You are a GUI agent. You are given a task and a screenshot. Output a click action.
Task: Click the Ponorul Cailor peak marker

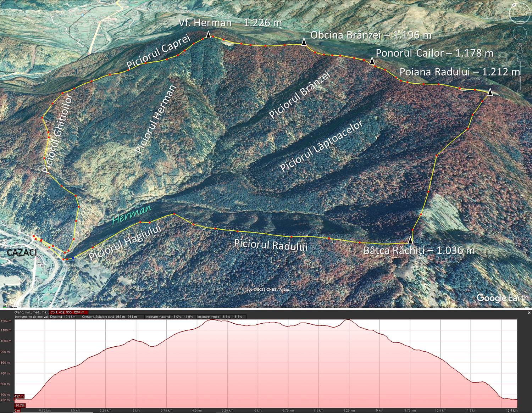click(x=372, y=61)
